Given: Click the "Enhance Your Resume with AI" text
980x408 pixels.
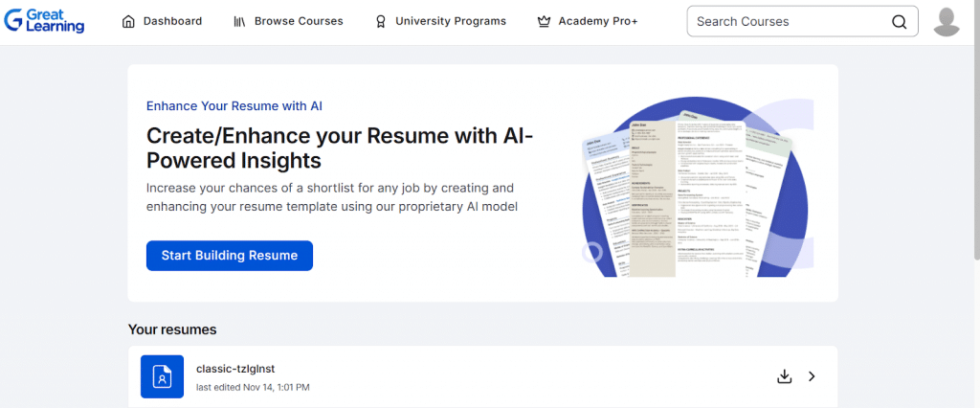Looking at the screenshot, I should click(240, 106).
